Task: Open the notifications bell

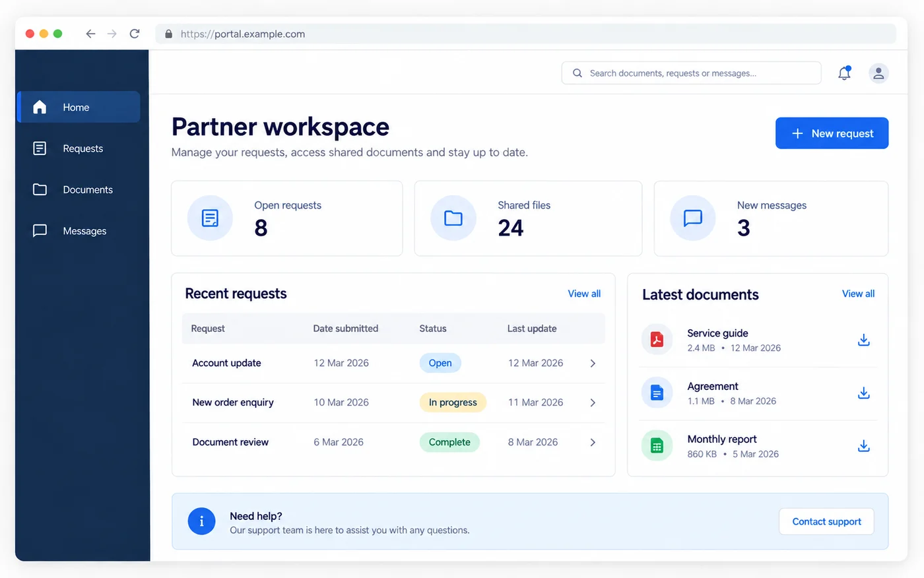Action: [x=844, y=73]
